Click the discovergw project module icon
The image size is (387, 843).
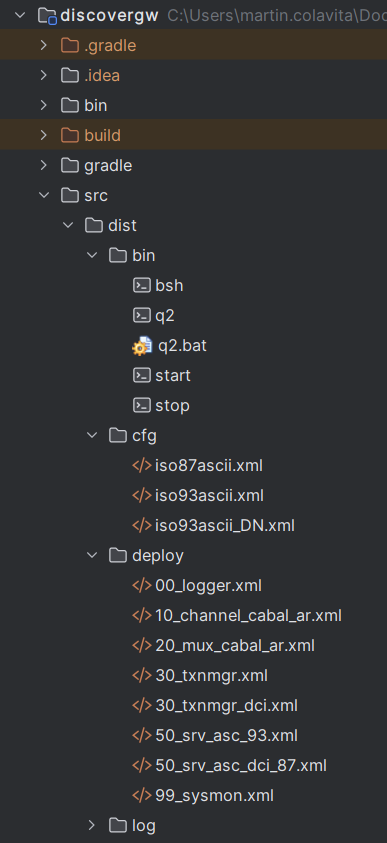47,16
